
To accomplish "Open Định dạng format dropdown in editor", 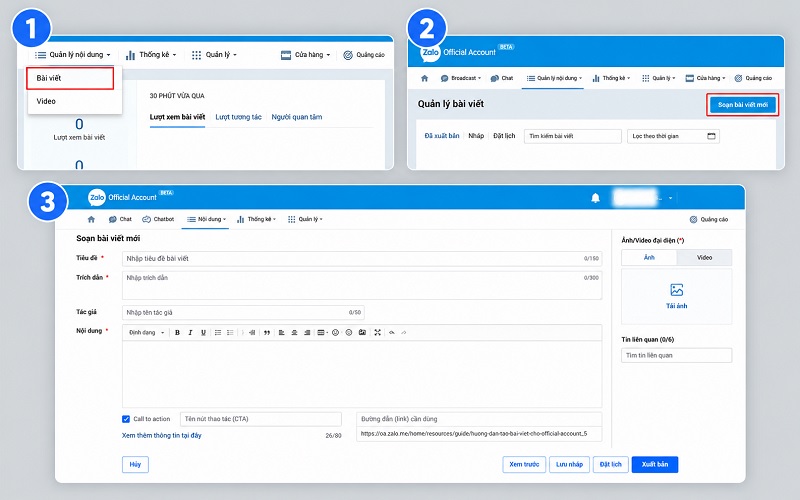I will click(x=146, y=333).
